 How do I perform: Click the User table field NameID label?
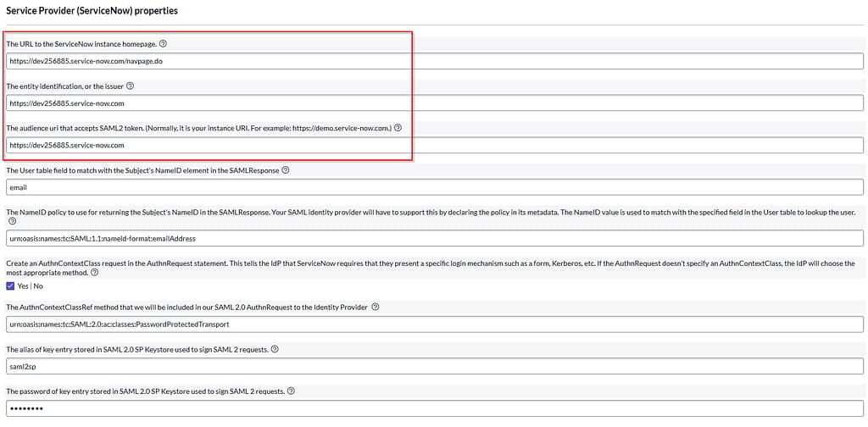142,170
